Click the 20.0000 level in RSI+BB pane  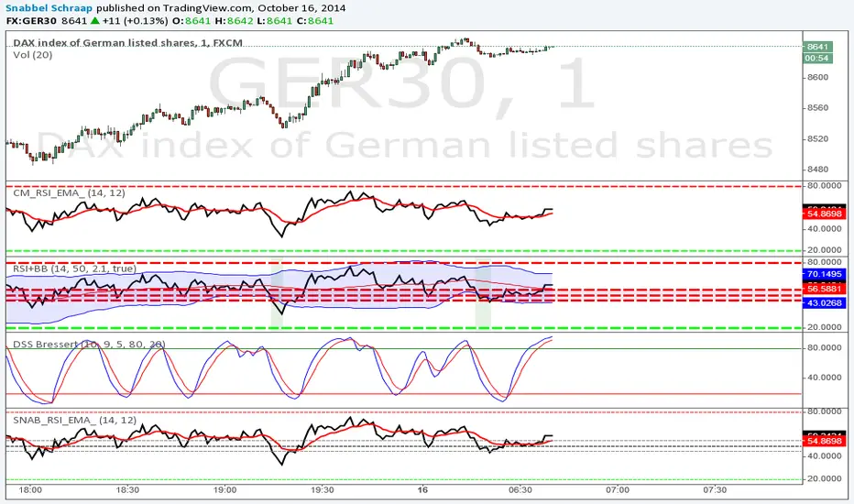(824, 327)
